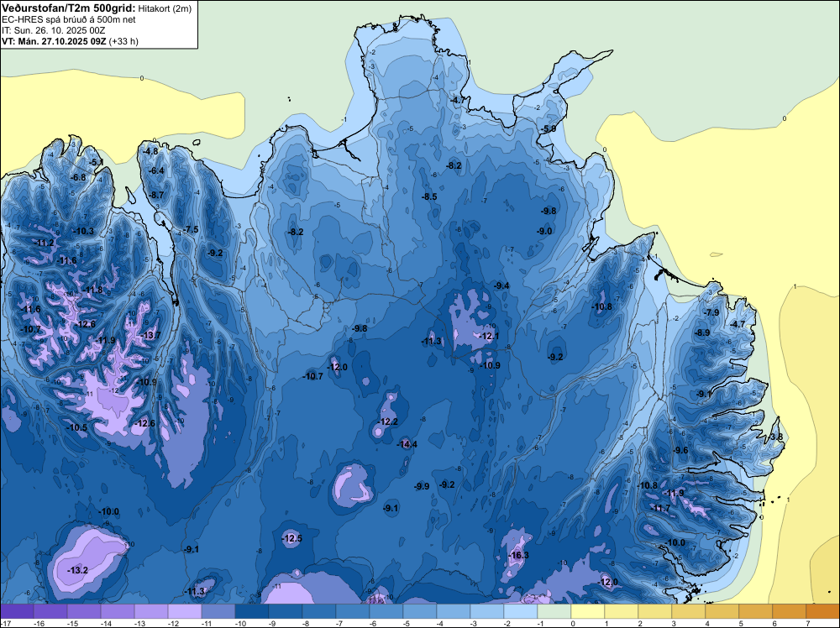Screen dimensions: 840x628
Task: Pick the legend swatch between -14 and -13
Action: [x=118, y=611]
